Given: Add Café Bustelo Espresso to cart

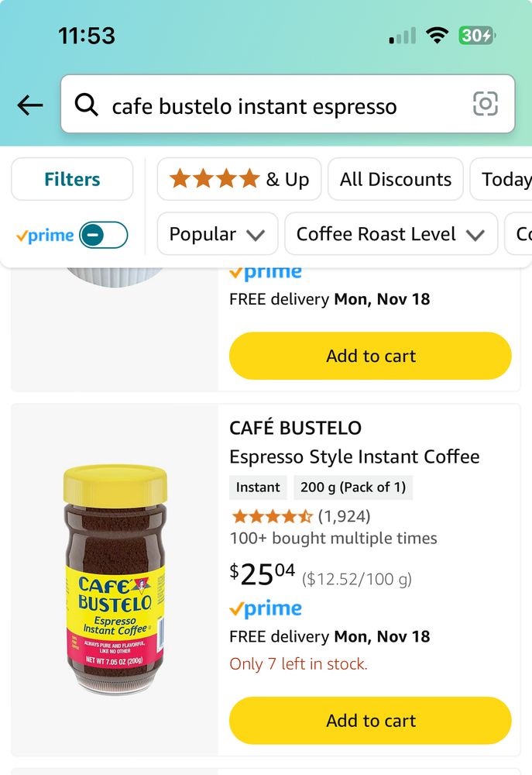Looking at the screenshot, I should pos(370,720).
